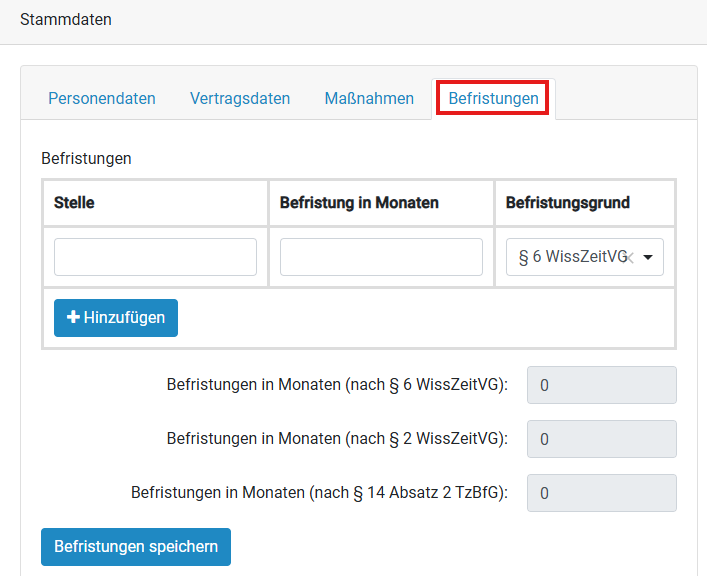
Task: Open the Vertragsdaten tab
Action: coord(240,98)
